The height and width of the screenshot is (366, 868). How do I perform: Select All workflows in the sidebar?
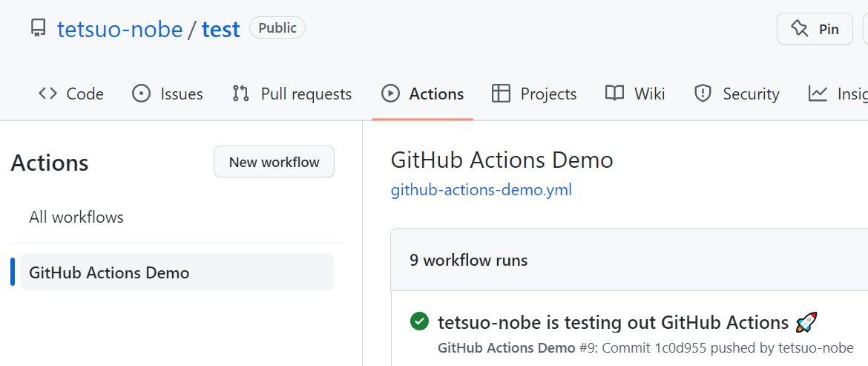coord(76,218)
